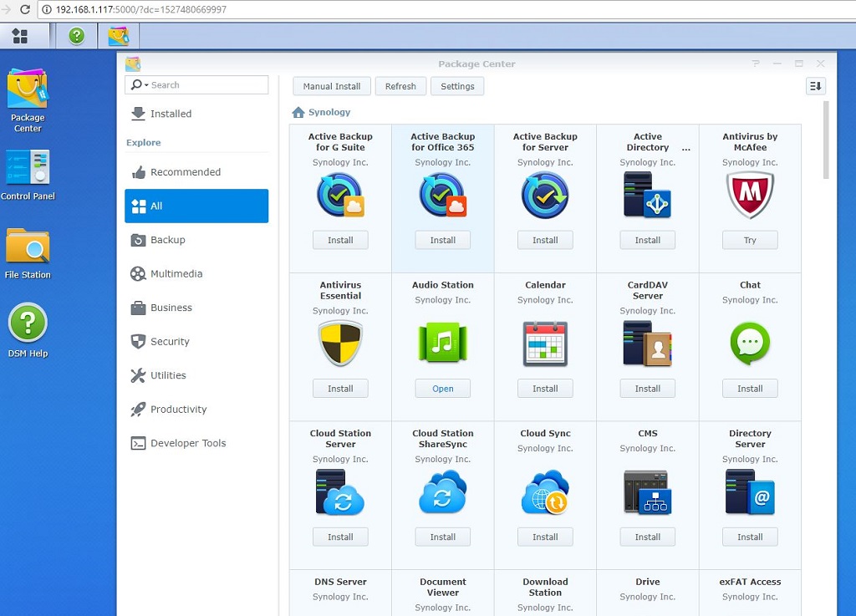Install CardDAV Server
The image size is (856, 616).
pyautogui.click(x=648, y=389)
